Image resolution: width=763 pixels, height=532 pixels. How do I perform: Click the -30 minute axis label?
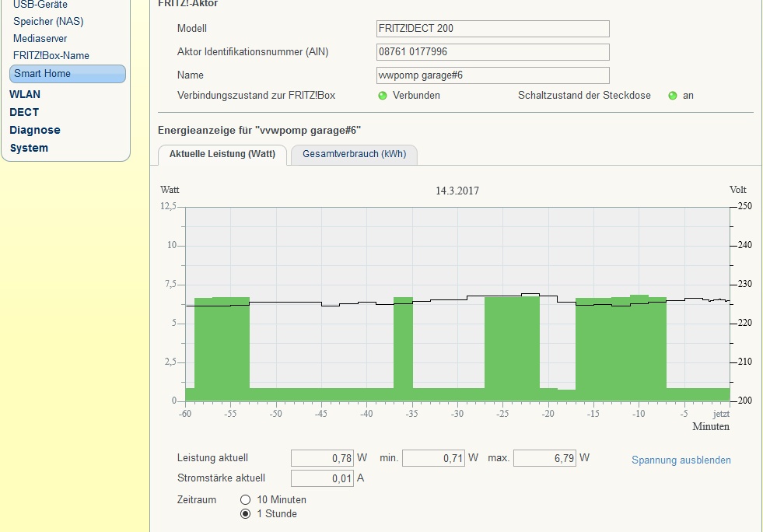(457, 414)
